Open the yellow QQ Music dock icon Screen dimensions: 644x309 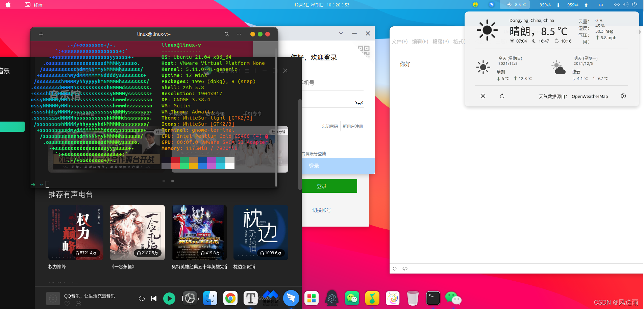click(x=372, y=298)
